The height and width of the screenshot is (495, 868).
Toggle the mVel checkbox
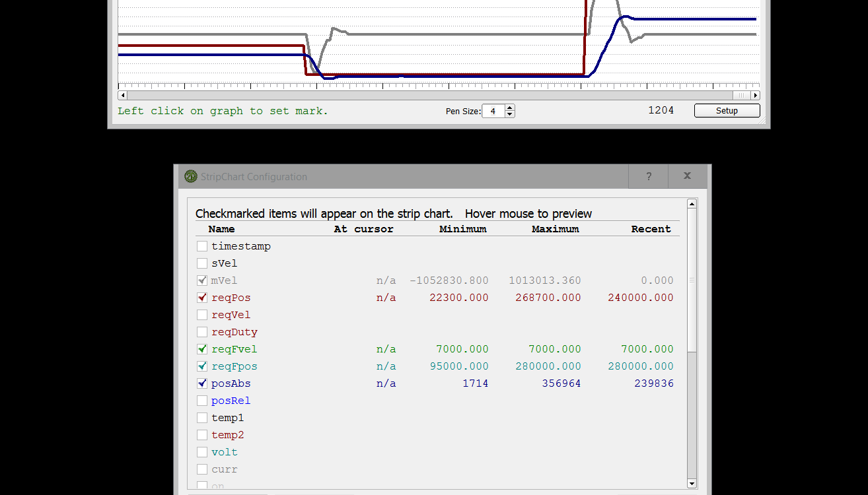[202, 280]
